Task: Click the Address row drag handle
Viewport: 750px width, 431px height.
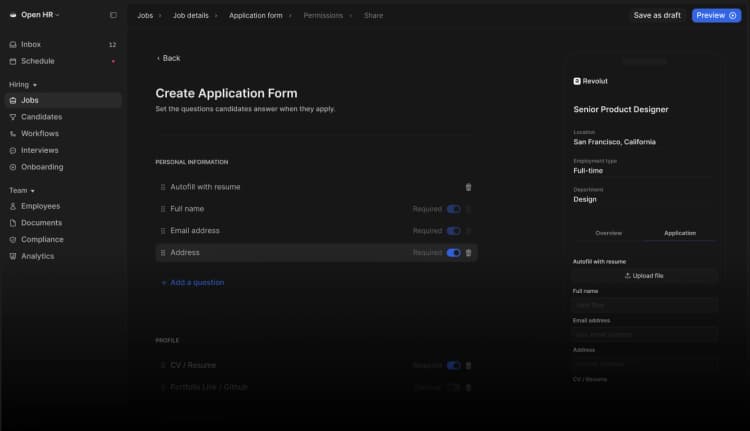Action: pos(163,253)
